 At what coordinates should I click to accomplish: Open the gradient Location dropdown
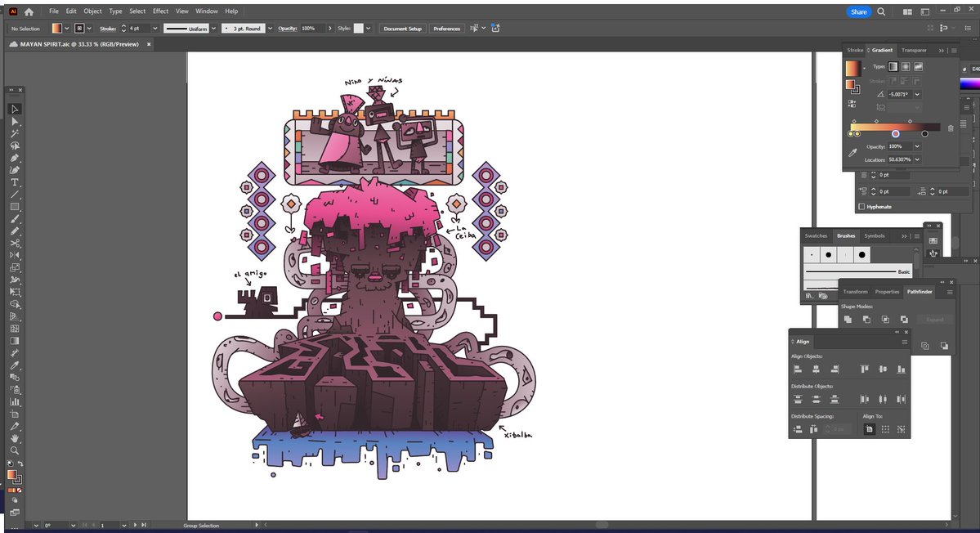(917, 159)
